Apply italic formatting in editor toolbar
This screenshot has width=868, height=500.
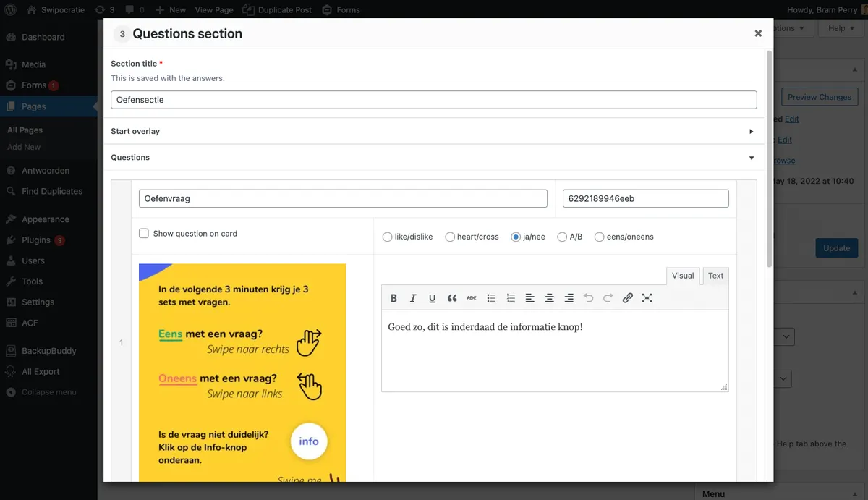[x=413, y=298]
